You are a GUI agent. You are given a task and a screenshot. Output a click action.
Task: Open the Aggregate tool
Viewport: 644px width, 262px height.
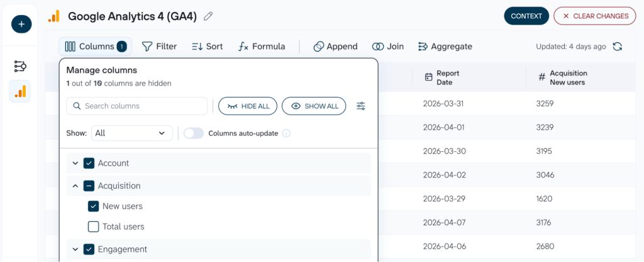(445, 47)
